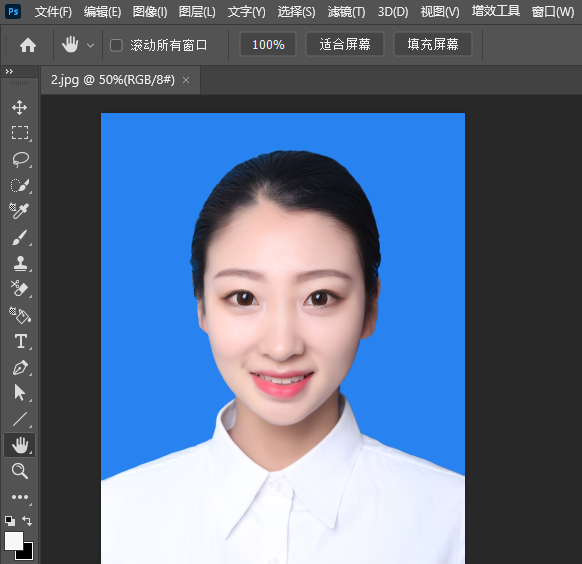Viewport: 582px width, 564px height.
Task: Select the Pen tool
Action: click(x=20, y=367)
